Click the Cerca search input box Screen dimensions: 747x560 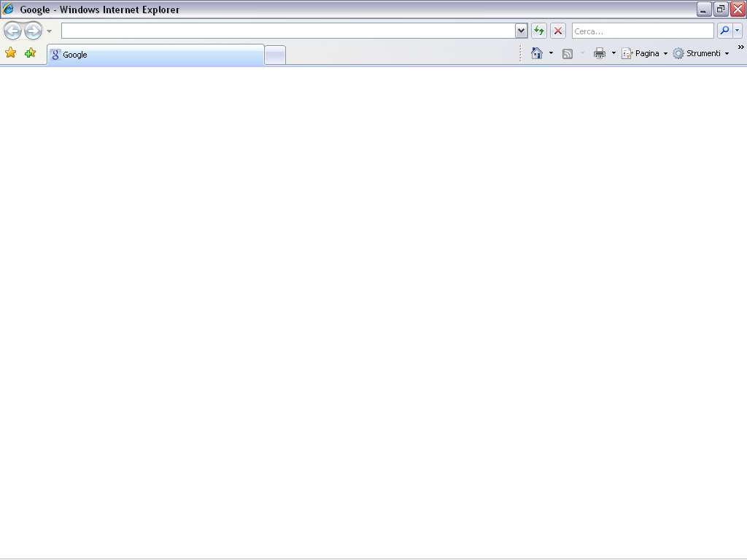tap(643, 31)
